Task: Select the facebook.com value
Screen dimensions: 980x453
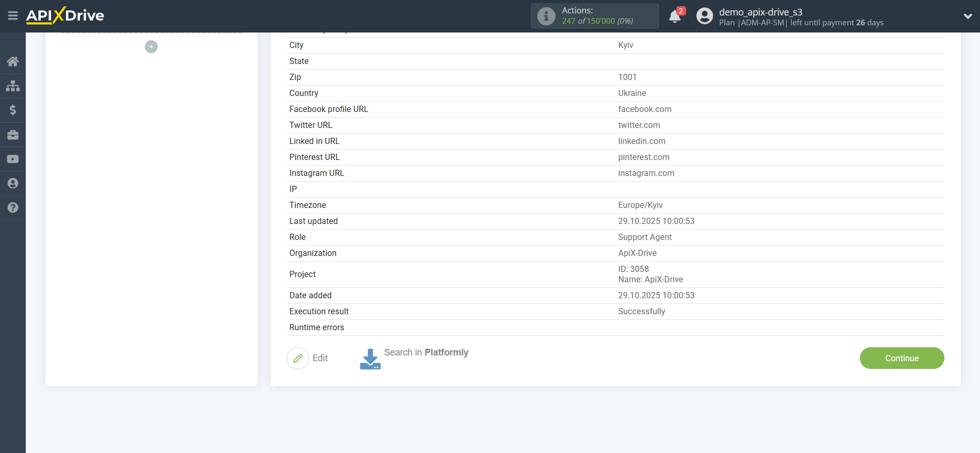Action: [644, 109]
